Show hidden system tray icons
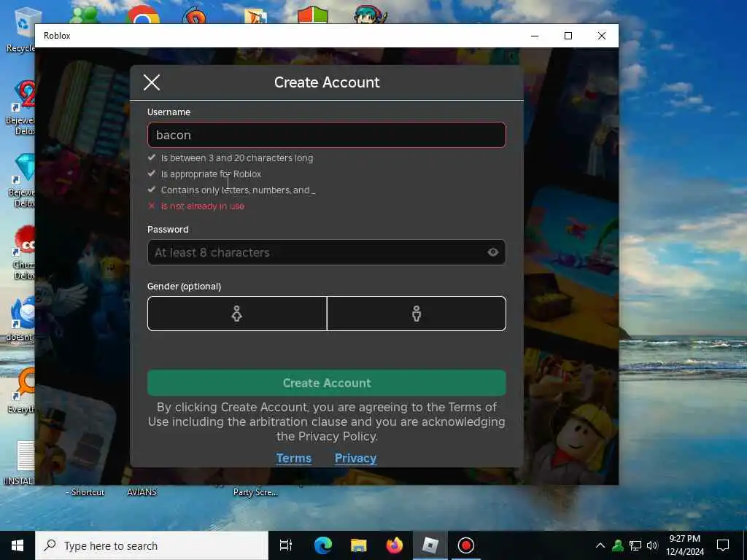747x560 pixels. pos(600,545)
